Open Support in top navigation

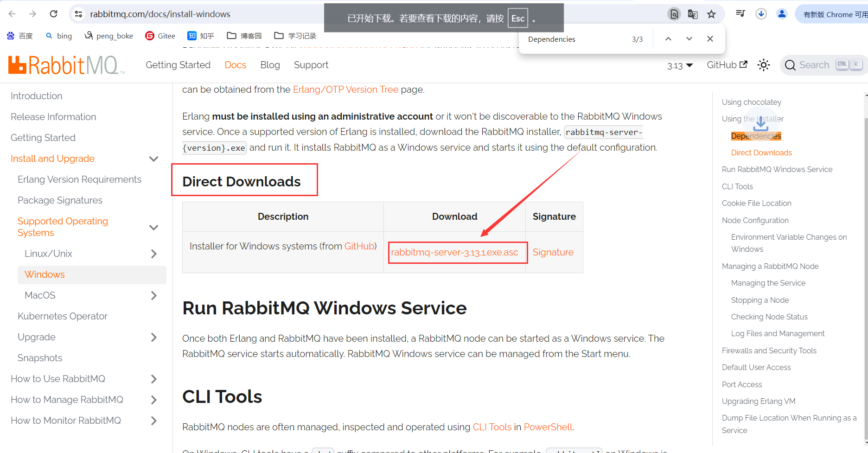(311, 65)
